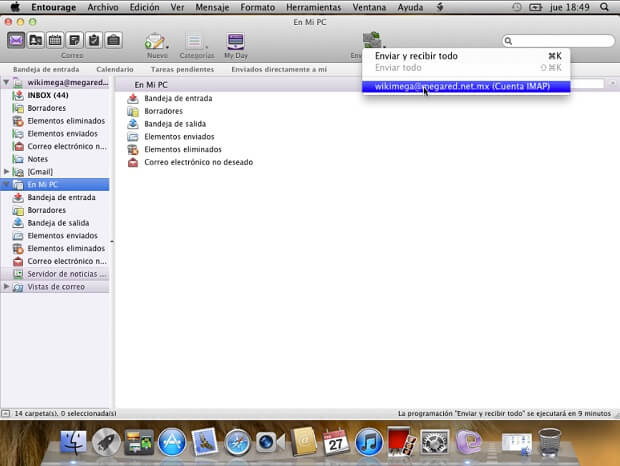The image size is (620, 466).
Task: Expand the [Gmail] folder
Action: (6, 172)
